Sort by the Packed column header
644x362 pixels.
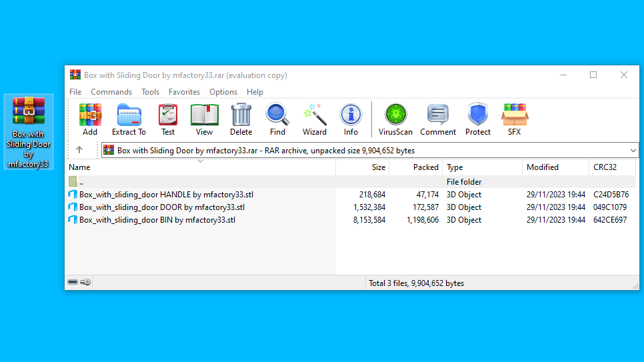point(415,167)
